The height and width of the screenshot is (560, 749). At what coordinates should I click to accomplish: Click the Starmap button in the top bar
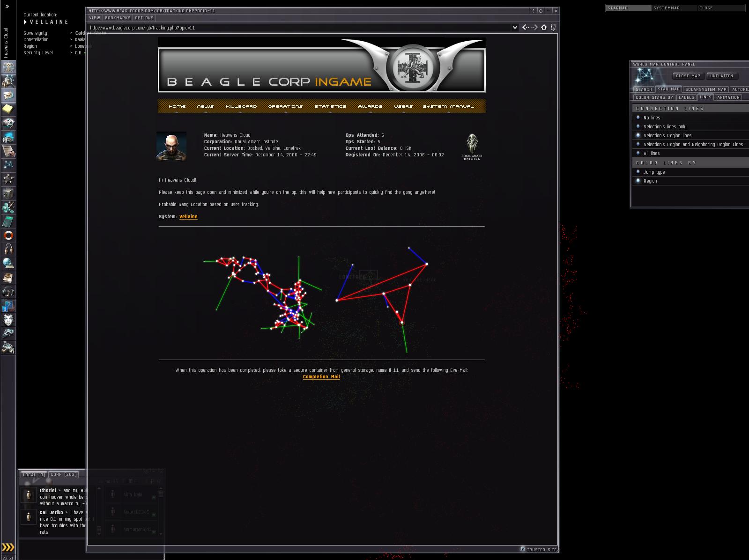pyautogui.click(x=629, y=8)
